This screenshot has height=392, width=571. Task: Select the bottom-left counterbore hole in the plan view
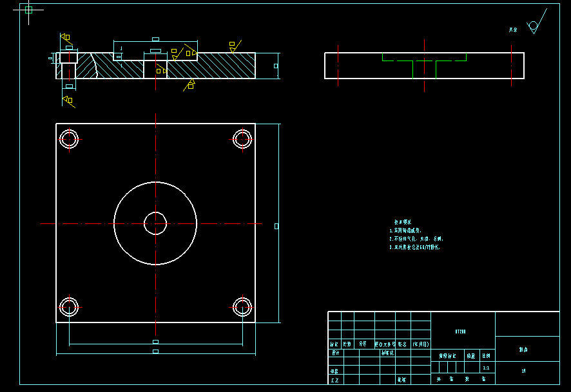tap(69, 307)
